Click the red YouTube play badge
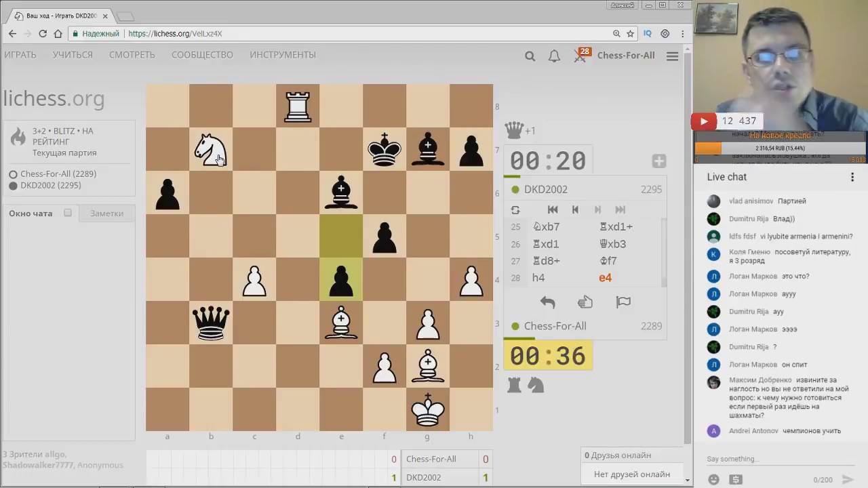Viewport: 868px width, 488px height. 704,121
